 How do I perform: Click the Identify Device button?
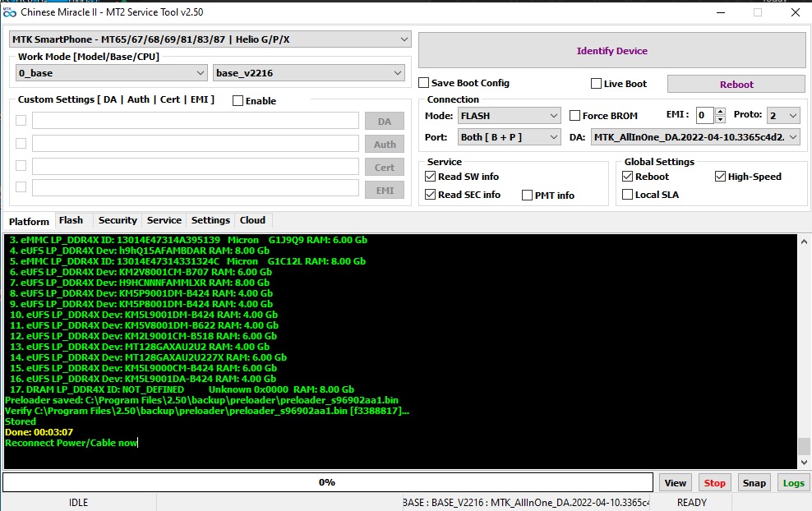pos(612,51)
